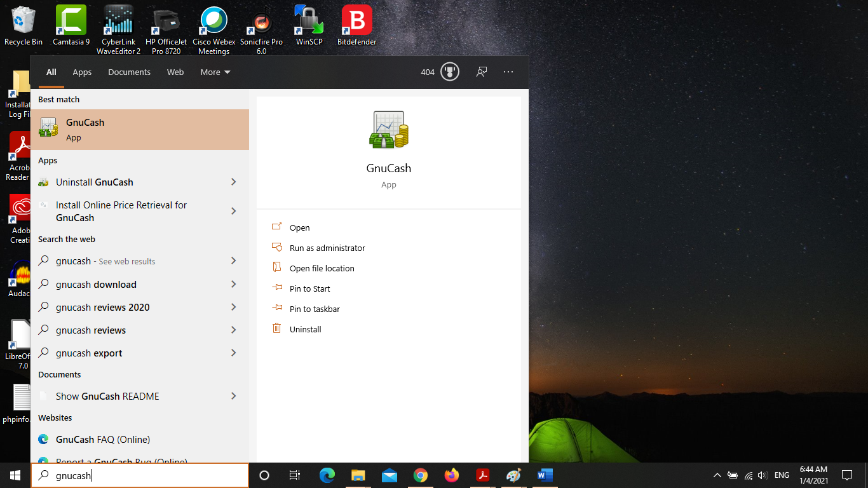Choose Pin to taskbar option

[315, 309]
